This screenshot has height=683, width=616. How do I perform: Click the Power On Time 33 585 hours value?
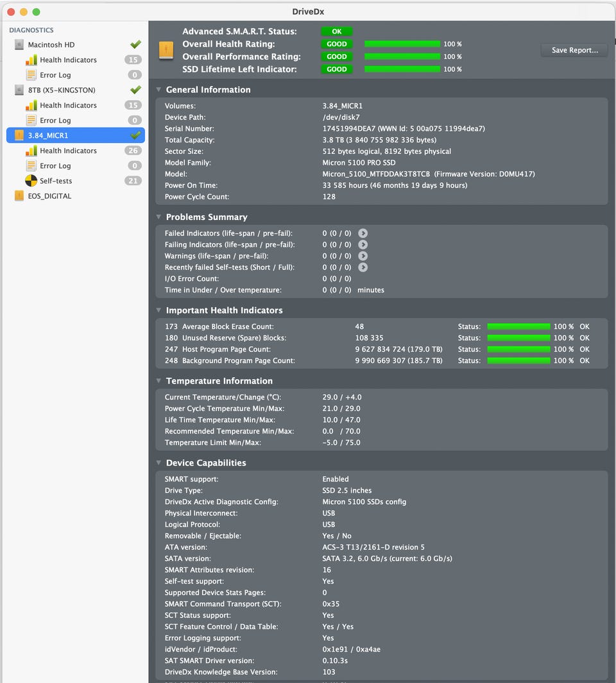pos(395,185)
